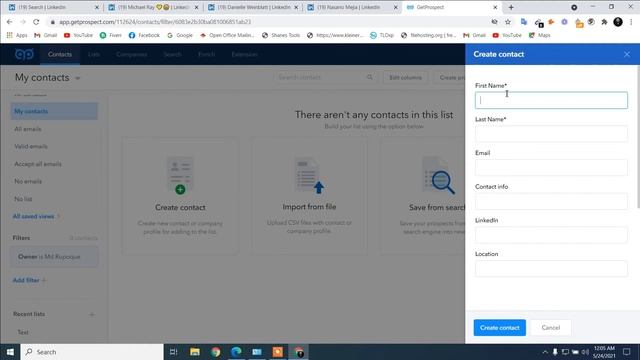Select the No emails view

(x=28, y=181)
